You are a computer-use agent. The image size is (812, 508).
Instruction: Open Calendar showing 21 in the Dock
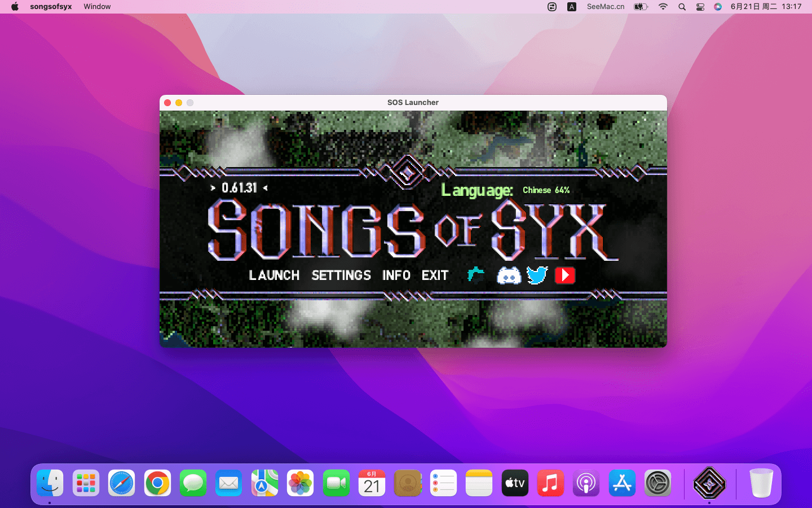(x=372, y=483)
